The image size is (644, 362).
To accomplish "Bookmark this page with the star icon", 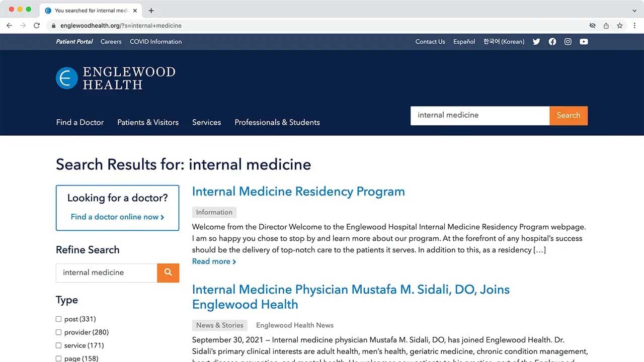I will pyautogui.click(x=620, y=26).
